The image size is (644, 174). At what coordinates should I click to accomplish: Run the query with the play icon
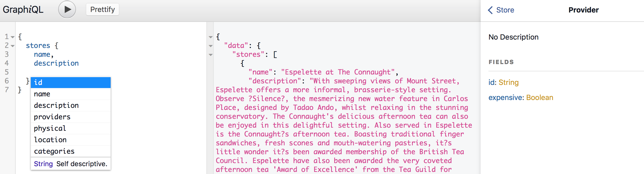[x=67, y=9]
